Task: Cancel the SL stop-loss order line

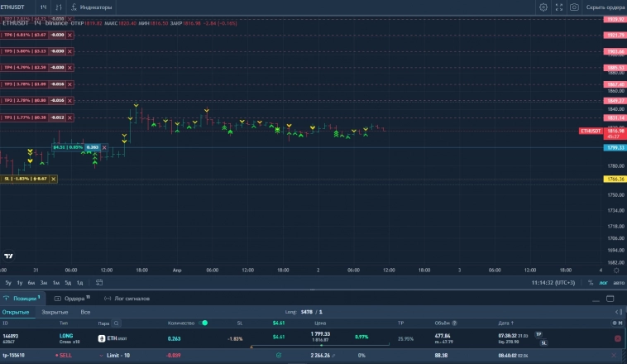Action: (x=54, y=179)
